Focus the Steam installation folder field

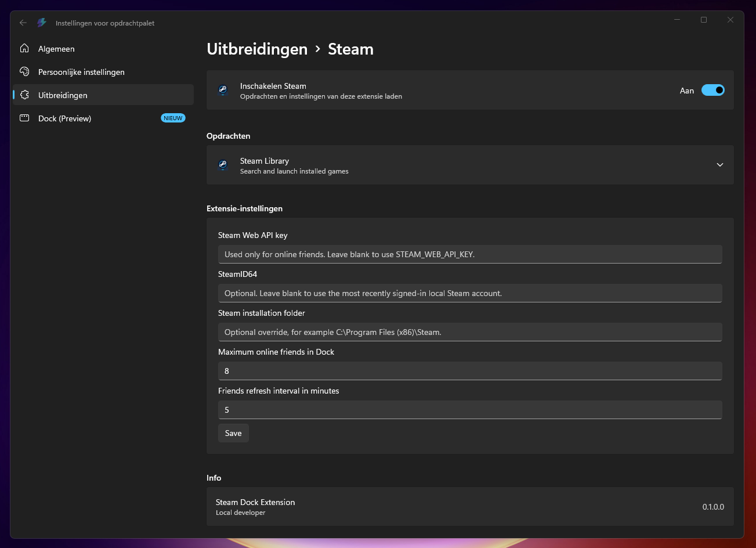[x=470, y=332]
